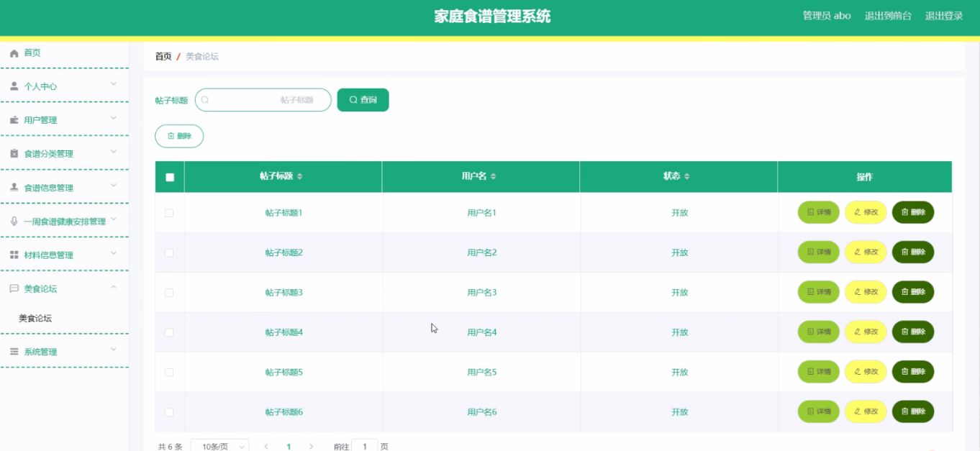Click the 帖子标题4 cell

point(284,332)
